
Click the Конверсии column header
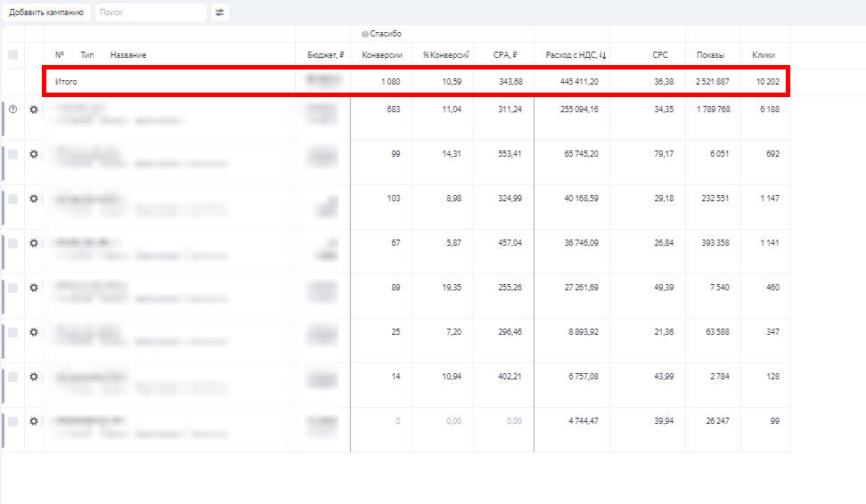(x=381, y=54)
